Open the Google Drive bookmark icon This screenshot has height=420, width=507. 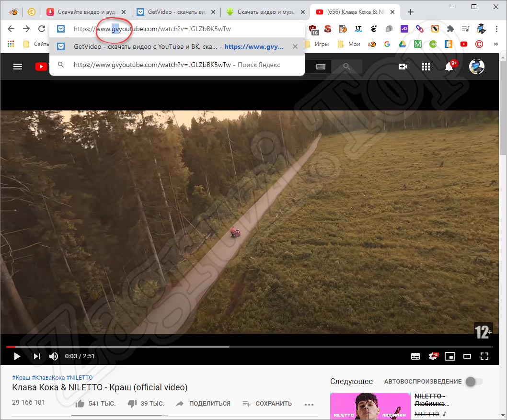pos(402,44)
